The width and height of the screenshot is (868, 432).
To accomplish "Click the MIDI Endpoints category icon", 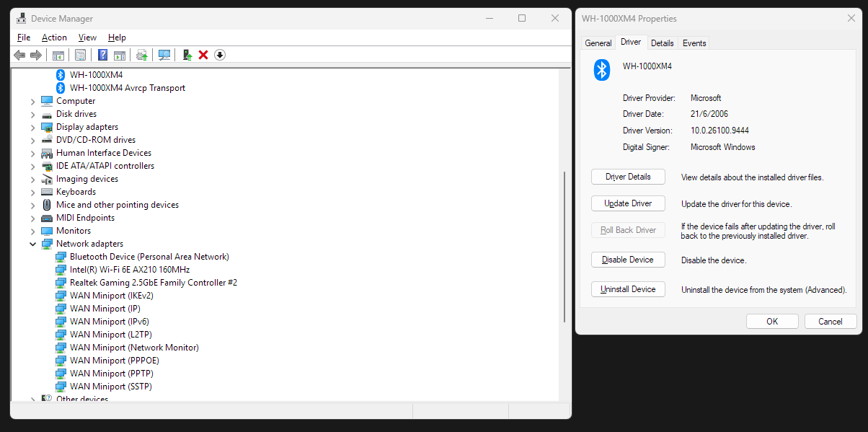I will pos(47,218).
